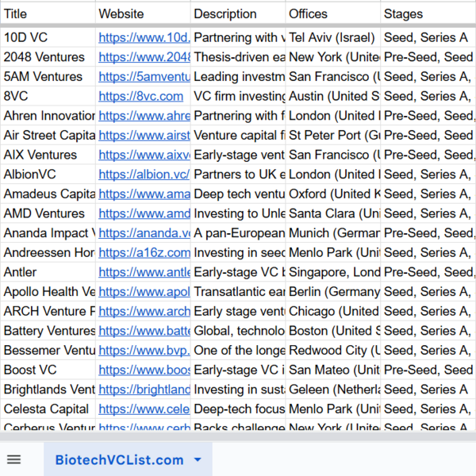Click the Description column header
Image resolution: width=476 pixels, height=476 pixels.
click(x=238, y=13)
